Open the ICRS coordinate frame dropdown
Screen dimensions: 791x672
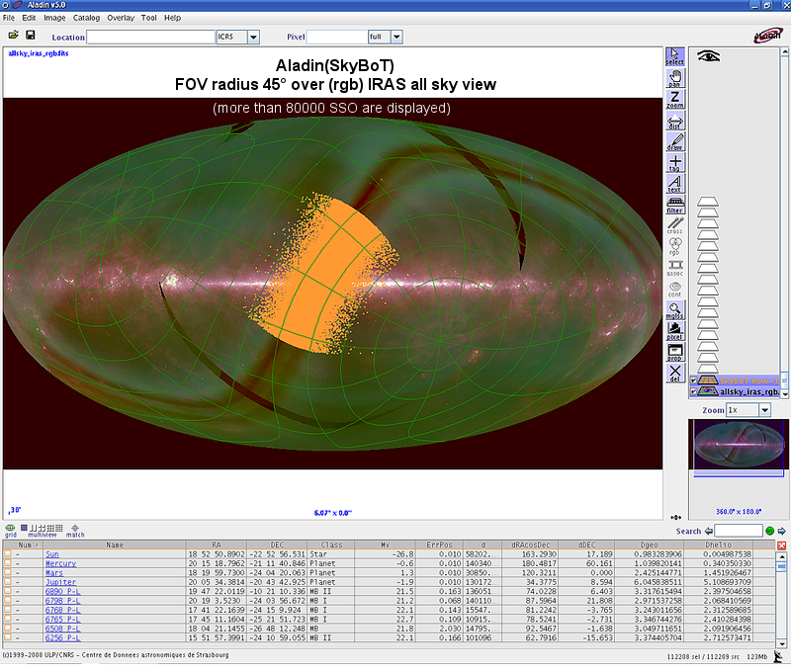[253, 37]
